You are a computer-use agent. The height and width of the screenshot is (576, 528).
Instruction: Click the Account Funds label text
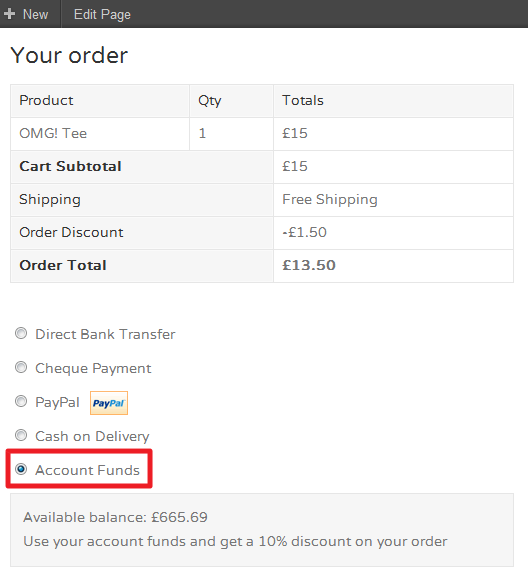pyautogui.click(x=87, y=470)
